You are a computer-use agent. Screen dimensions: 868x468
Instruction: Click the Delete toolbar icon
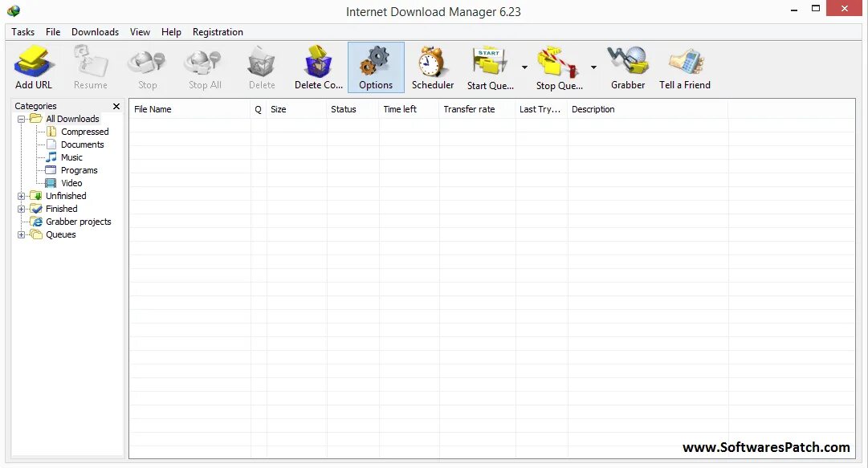pos(262,67)
